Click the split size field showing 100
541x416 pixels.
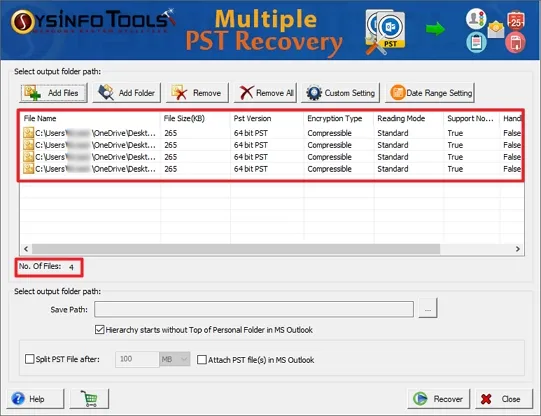(137, 359)
